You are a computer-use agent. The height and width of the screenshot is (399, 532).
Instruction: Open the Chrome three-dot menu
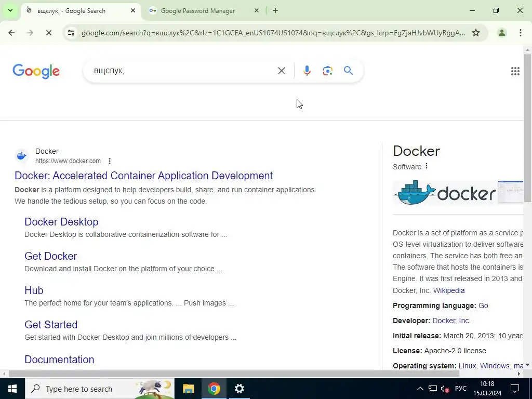click(x=520, y=33)
